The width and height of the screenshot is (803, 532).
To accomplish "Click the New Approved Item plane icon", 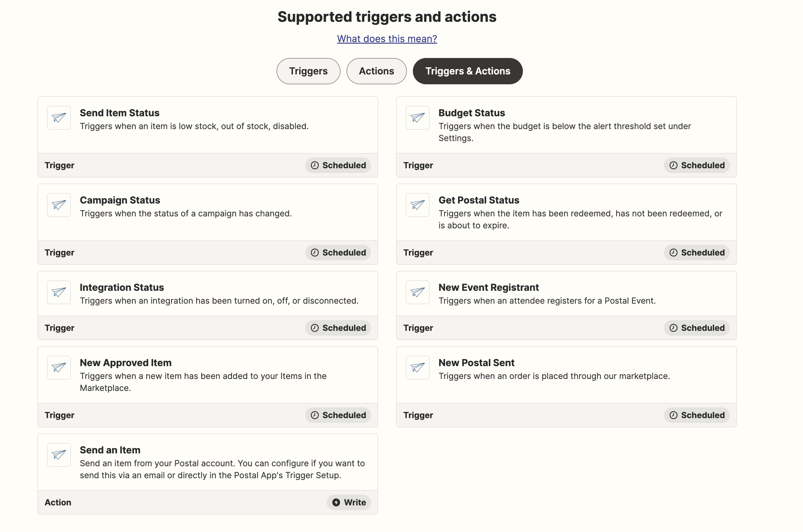I will click(59, 367).
